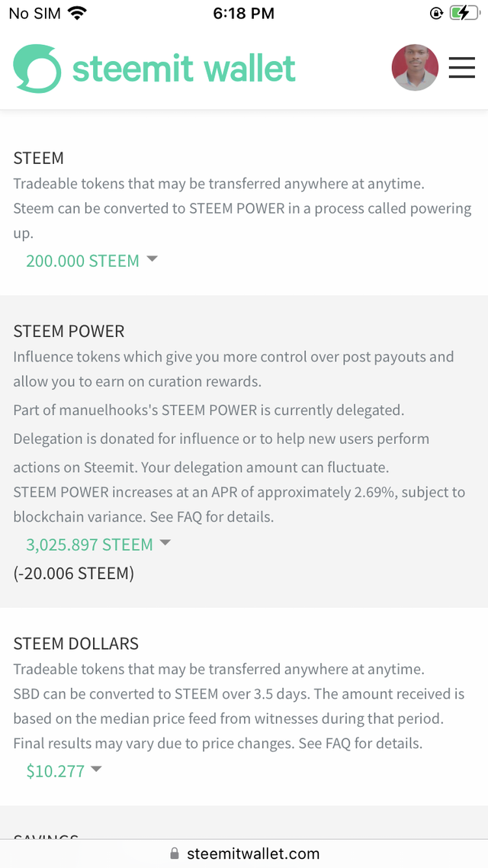
Task: Tap the Wi-Fi status icon
Action: point(77,13)
